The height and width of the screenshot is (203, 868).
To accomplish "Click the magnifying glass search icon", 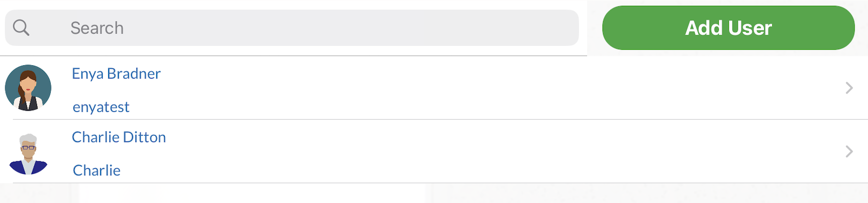I will pos(21,27).
